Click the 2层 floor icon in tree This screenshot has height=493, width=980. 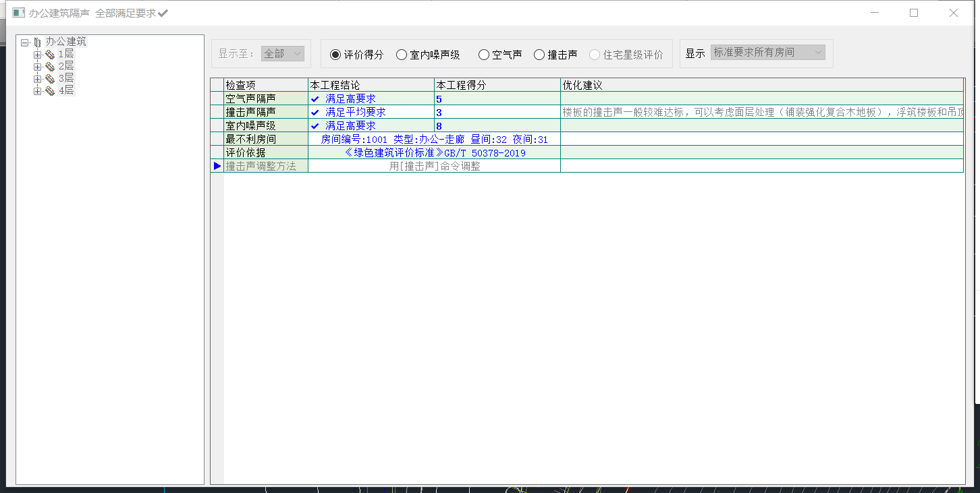(x=50, y=67)
